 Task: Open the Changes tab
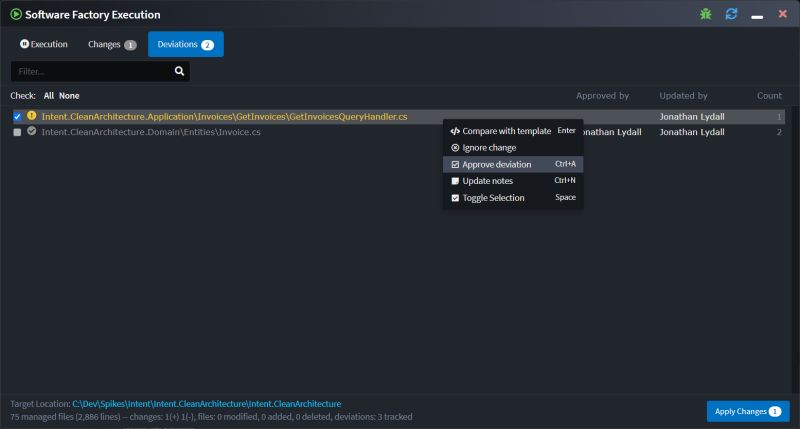pyautogui.click(x=112, y=44)
